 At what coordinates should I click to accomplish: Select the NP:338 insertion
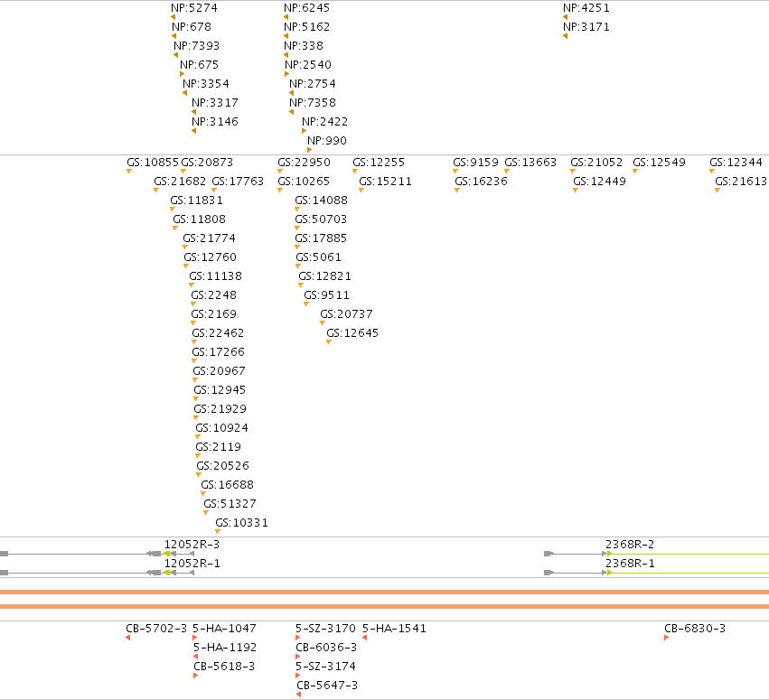[304, 46]
